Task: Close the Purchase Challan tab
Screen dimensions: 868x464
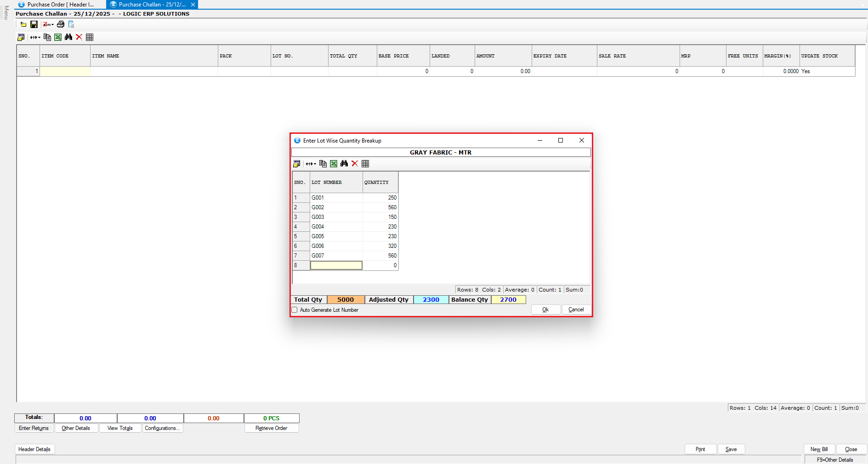Action: point(193,5)
